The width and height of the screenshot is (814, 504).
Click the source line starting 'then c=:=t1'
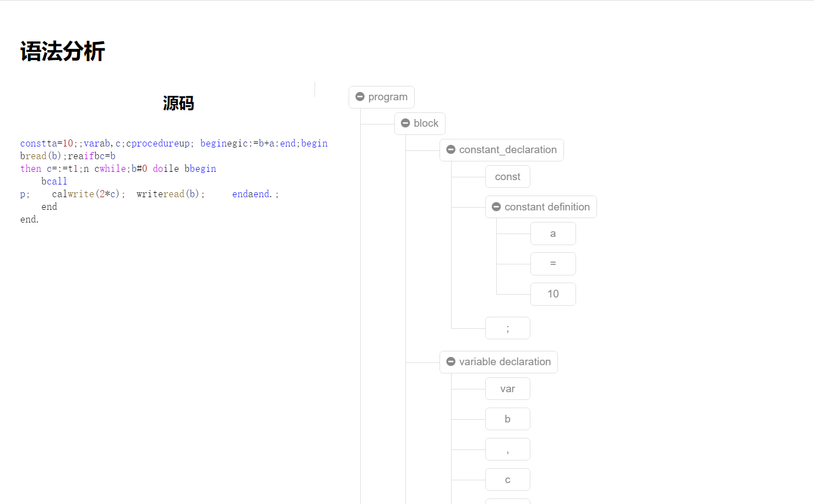coord(118,169)
